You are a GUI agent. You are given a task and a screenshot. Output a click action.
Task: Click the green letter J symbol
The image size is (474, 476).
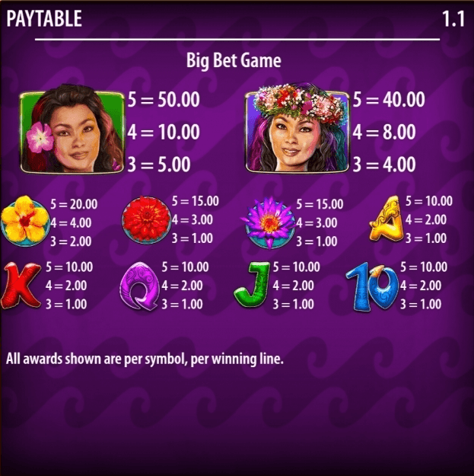[253, 285]
